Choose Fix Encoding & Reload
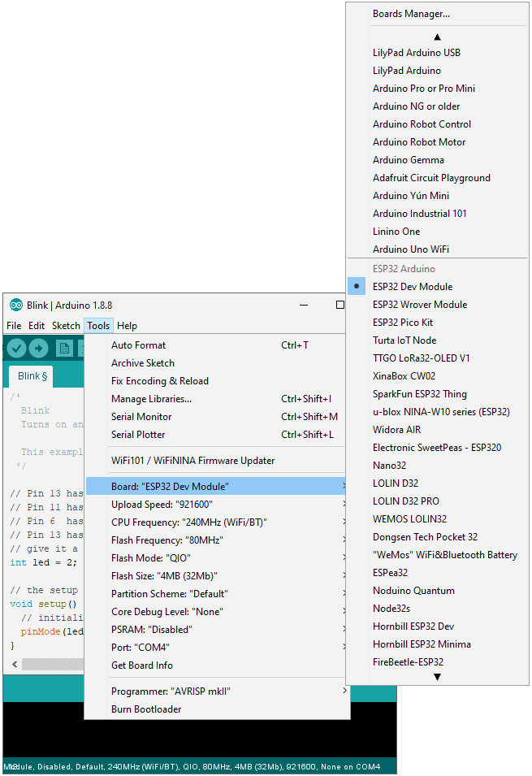 216,381
